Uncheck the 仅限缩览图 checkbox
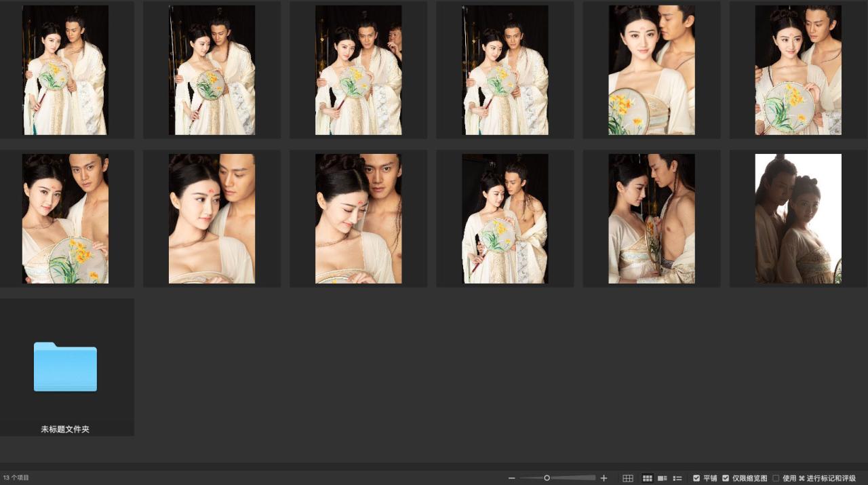Viewport: 868px width, 485px height. point(726,478)
